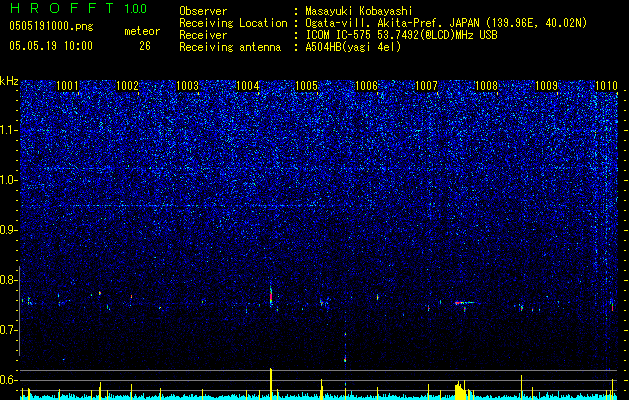Screen dimensions: 629x400
Task: Click the meteor label
Action: coord(142,31)
